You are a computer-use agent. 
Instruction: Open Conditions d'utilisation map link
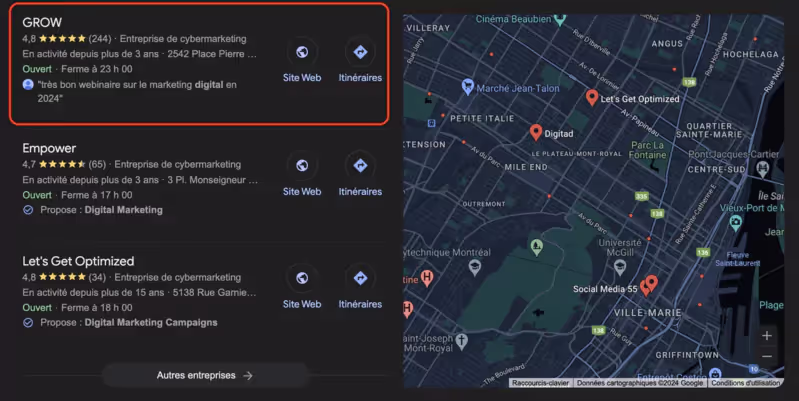point(745,383)
